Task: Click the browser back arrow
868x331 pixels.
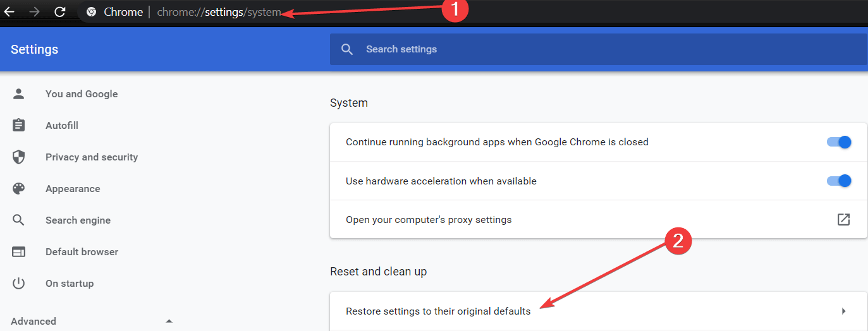Action: point(9,11)
